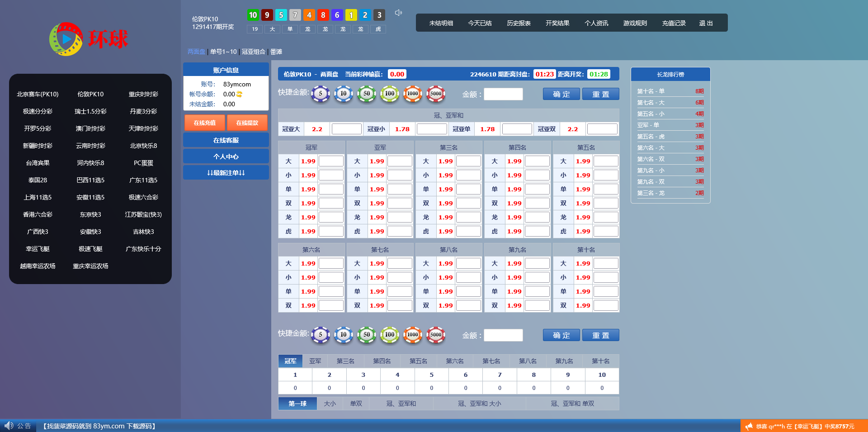The image size is (868, 432).
Task: Click the 环球 logo
Action: 89,39
